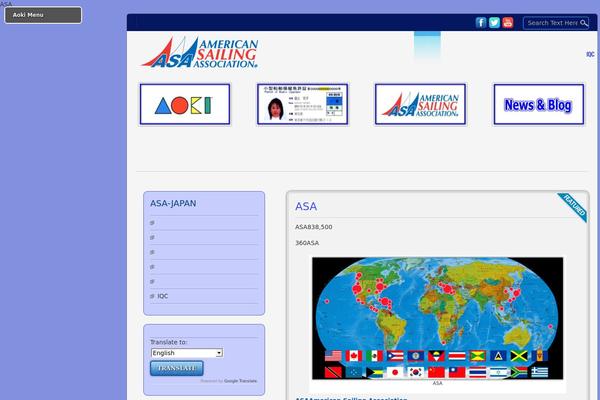Open the News & Blog banner
The image size is (600, 400).
click(539, 104)
